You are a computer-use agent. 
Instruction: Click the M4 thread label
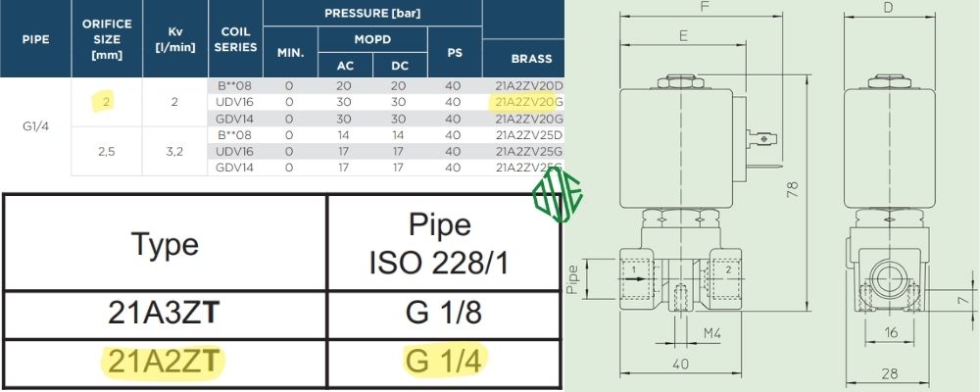[713, 332]
